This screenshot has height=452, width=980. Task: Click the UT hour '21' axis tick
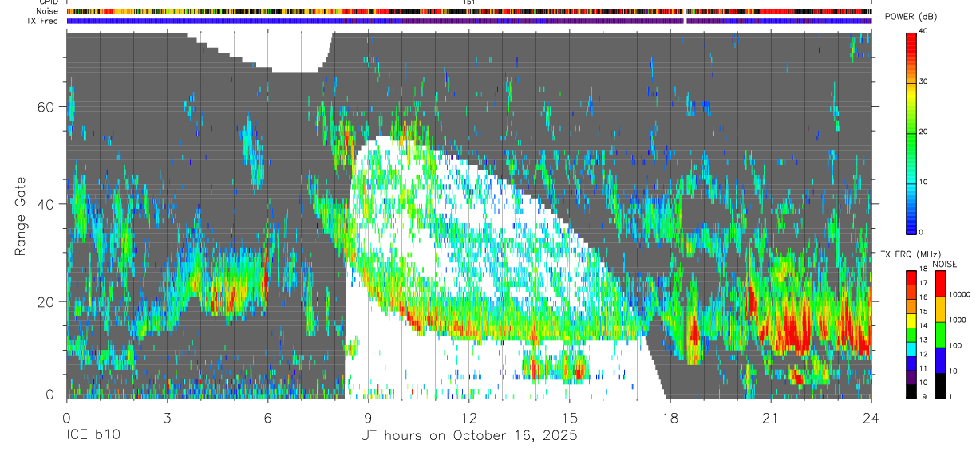tap(770, 418)
